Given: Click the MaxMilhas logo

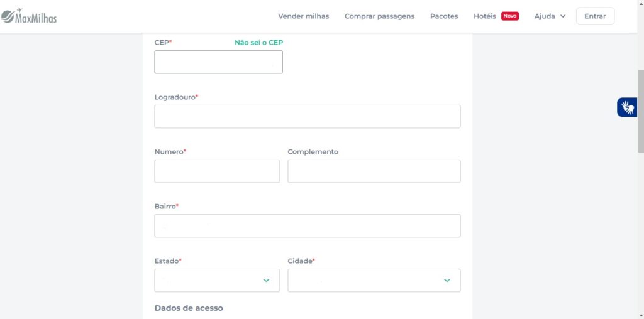Looking at the screenshot, I should 29,16.
